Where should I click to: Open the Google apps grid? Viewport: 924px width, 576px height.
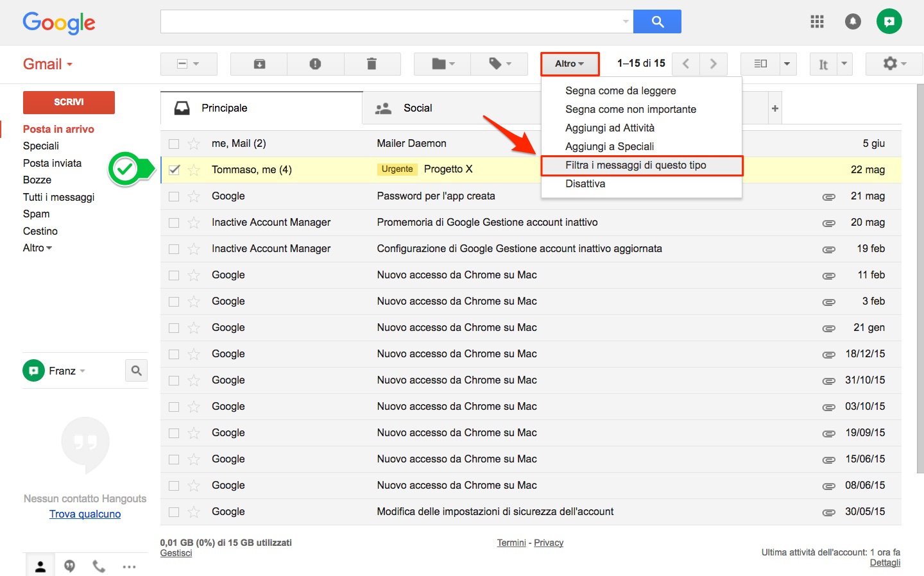click(x=817, y=22)
